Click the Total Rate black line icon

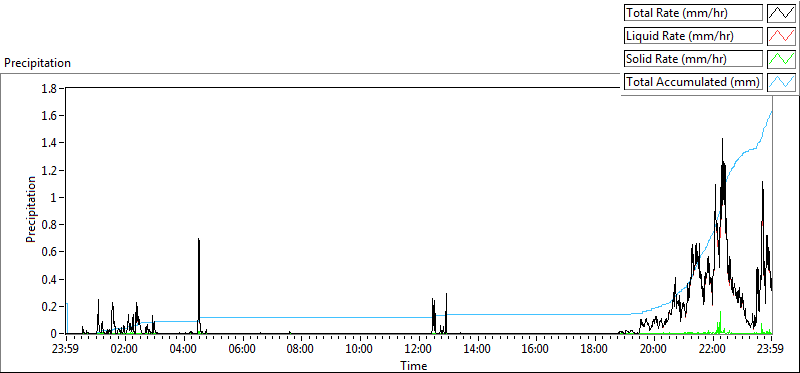tap(781, 13)
